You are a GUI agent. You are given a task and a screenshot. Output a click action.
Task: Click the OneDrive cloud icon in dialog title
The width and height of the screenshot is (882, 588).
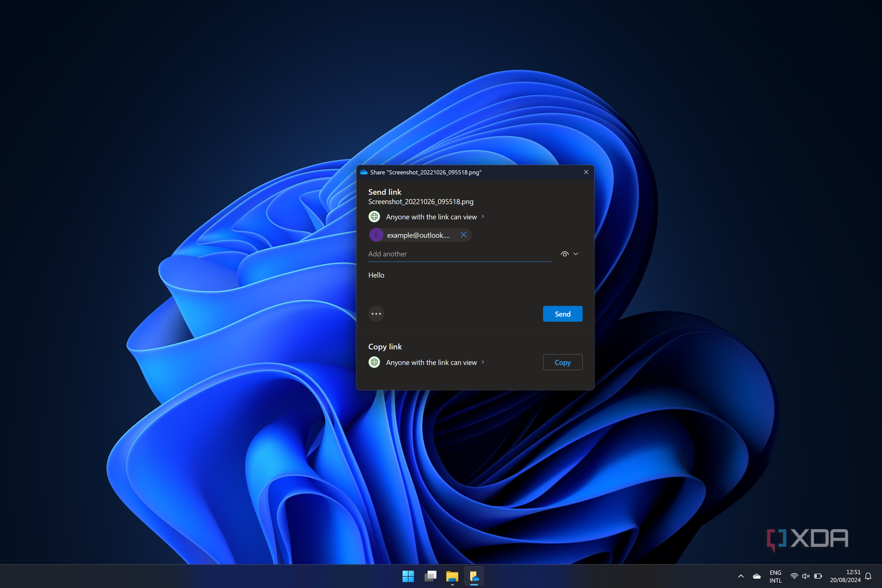(363, 172)
